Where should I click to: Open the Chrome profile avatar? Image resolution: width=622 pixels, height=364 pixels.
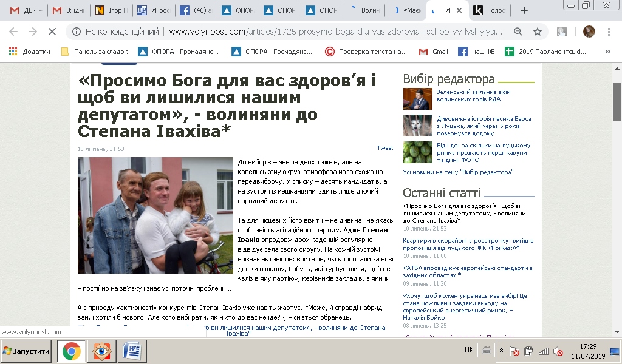click(x=589, y=32)
